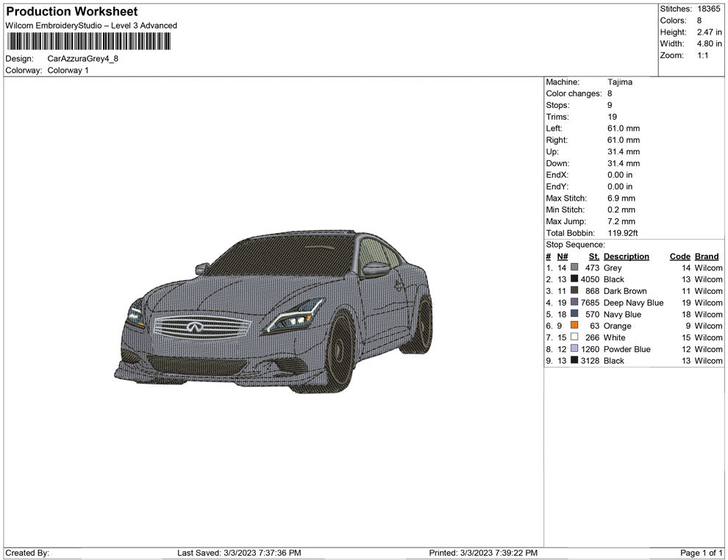Image resolution: width=728 pixels, height=560 pixels.
Task: Choose the Navy Blue swatch in row 5
Action: (x=574, y=315)
